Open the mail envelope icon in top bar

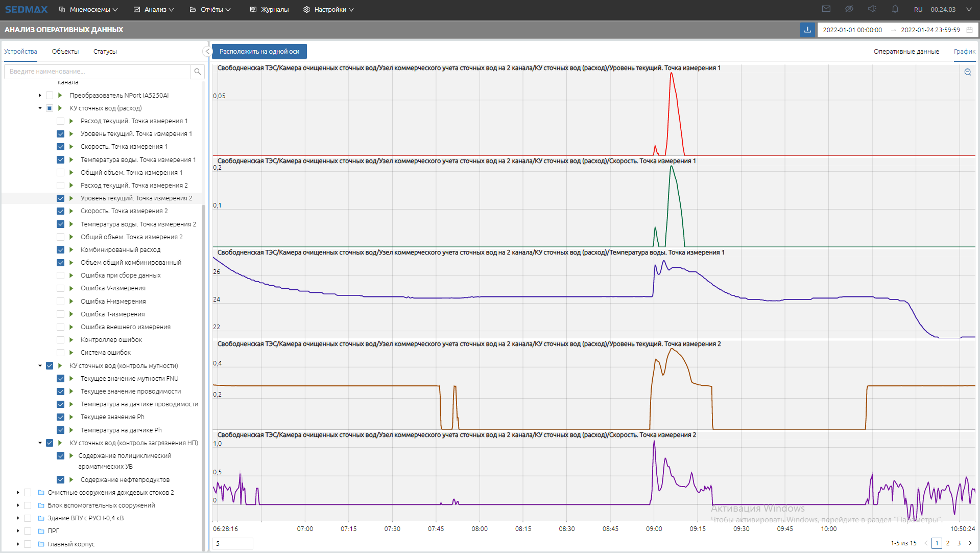pos(826,9)
